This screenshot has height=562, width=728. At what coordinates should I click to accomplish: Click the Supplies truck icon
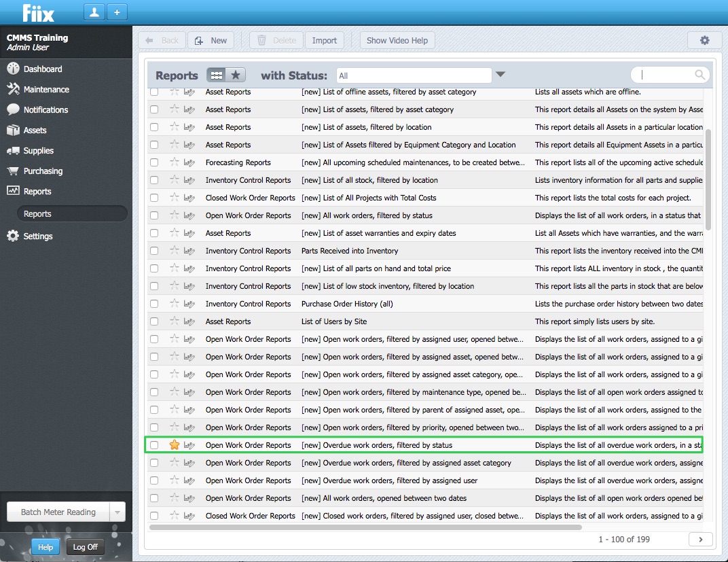click(13, 151)
